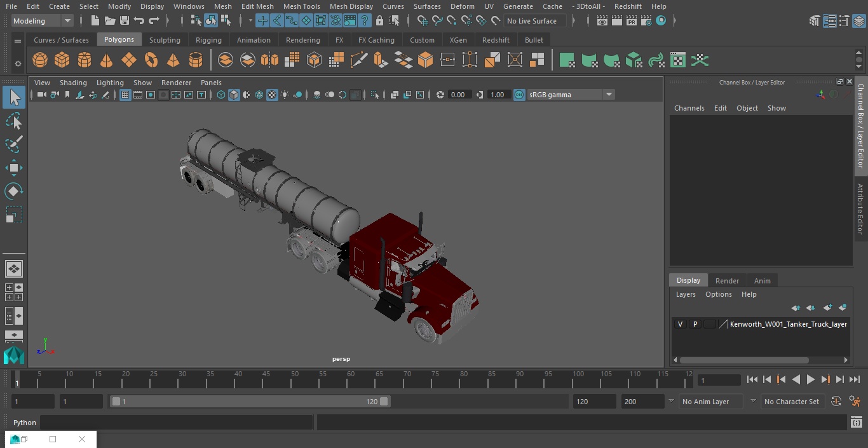Open the No Character Set dropdown arrow
Image resolution: width=868 pixels, height=448 pixels.
(x=753, y=401)
